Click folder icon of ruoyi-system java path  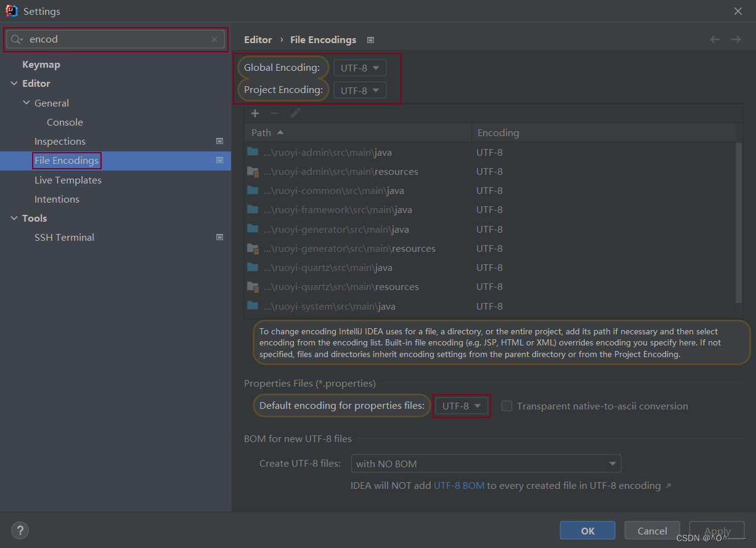pos(253,305)
